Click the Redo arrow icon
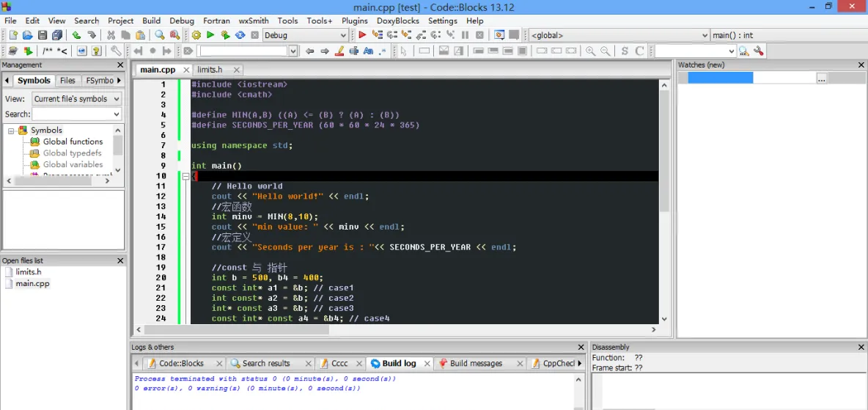Screen dimensions: 868x410 pyautogui.click(x=92, y=35)
